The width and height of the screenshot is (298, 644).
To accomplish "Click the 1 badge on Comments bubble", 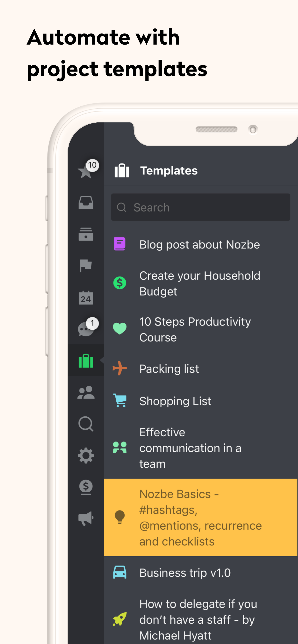I will point(92,323).
